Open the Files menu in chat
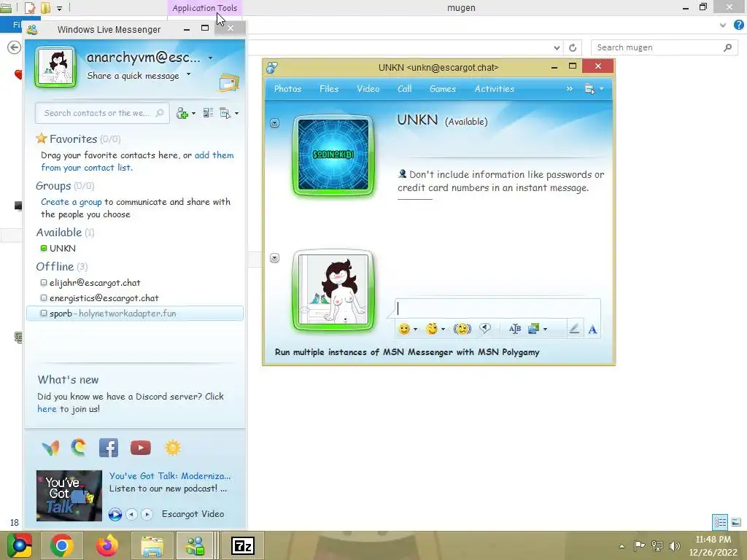The height and width of the screenshot is (560, 747). (329, 89)
